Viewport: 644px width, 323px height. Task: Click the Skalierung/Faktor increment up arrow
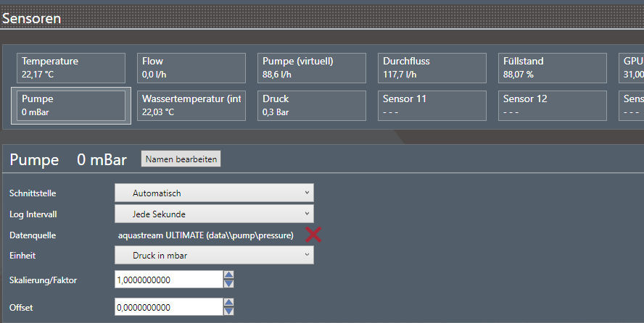(228, 275)
